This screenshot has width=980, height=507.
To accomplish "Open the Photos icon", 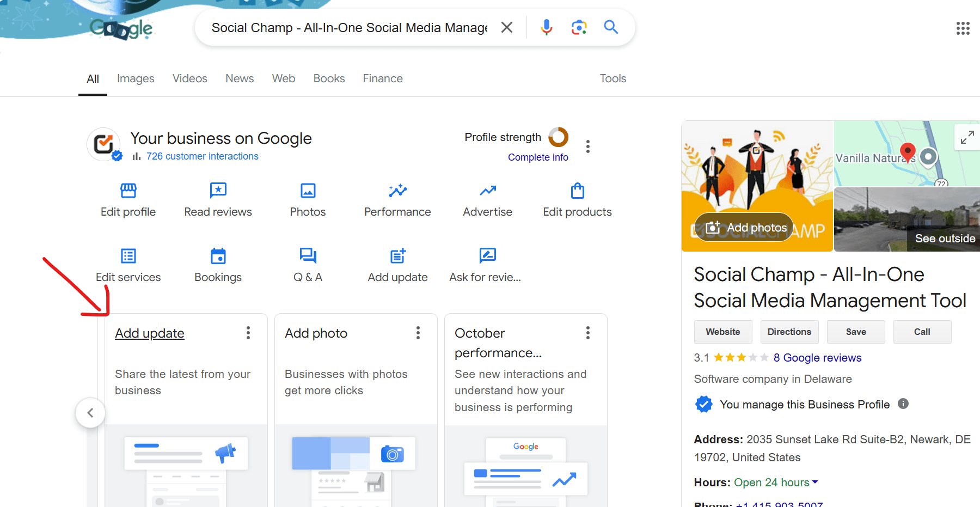I will click(x=308, y=191).
